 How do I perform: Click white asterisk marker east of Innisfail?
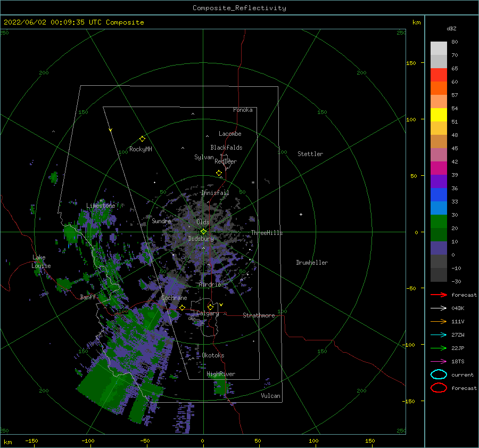[253, 183]
